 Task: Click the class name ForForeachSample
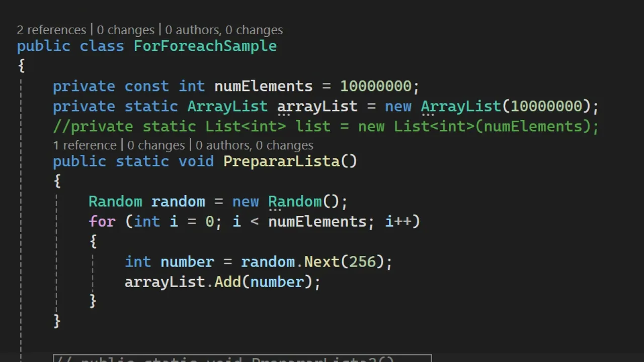click(205, 46)
